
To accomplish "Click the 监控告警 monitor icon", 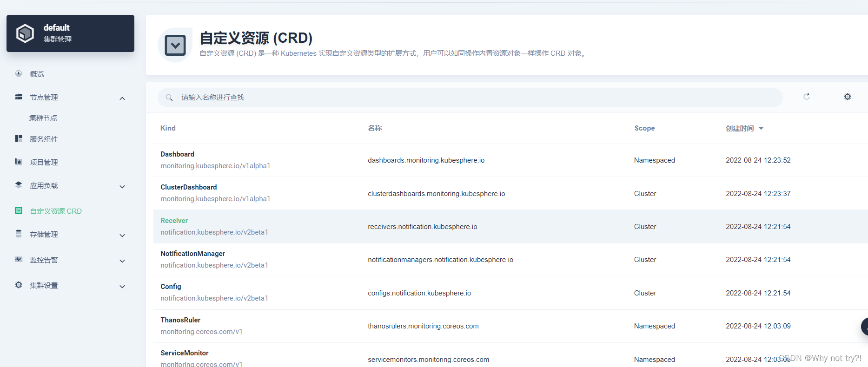I will pyautogui.click(x=19, y=259).
